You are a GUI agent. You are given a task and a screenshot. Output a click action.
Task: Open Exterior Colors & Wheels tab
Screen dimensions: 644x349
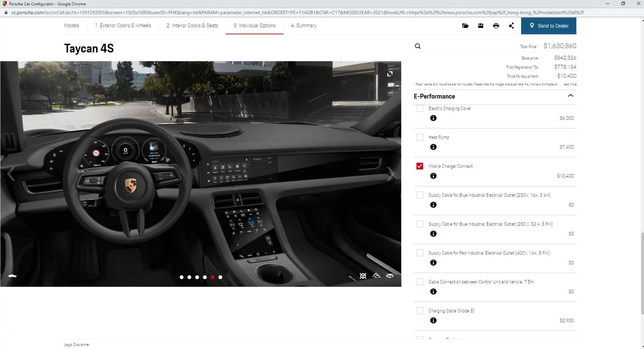[x=123, y=26]
